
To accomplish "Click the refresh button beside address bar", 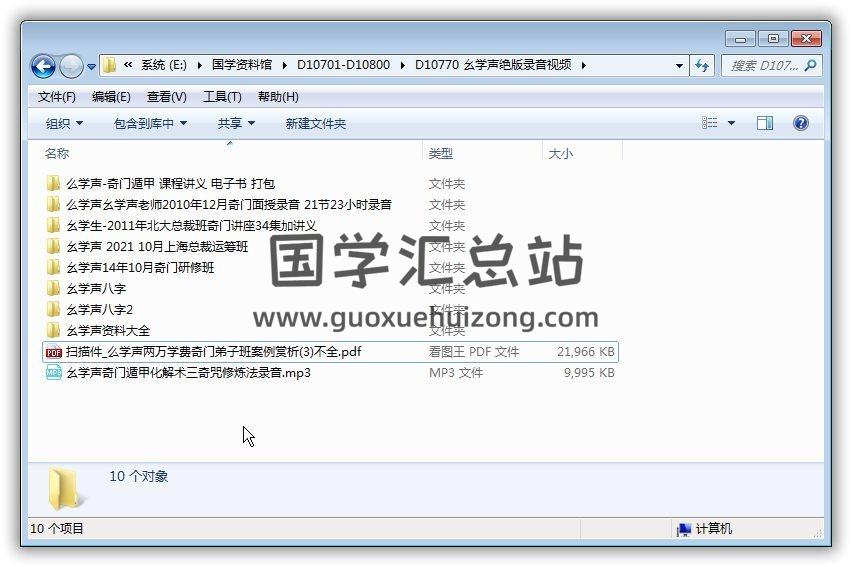I will 702,66.
